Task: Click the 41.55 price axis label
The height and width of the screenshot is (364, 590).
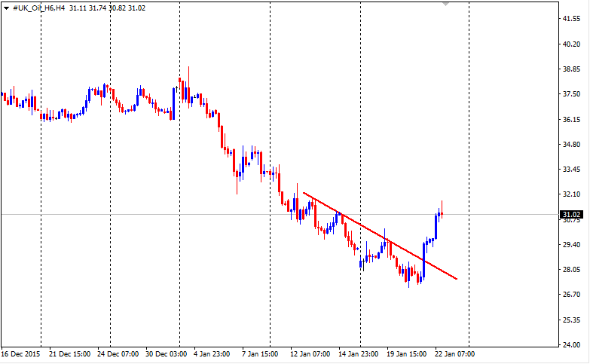Action: coord(571,18)
